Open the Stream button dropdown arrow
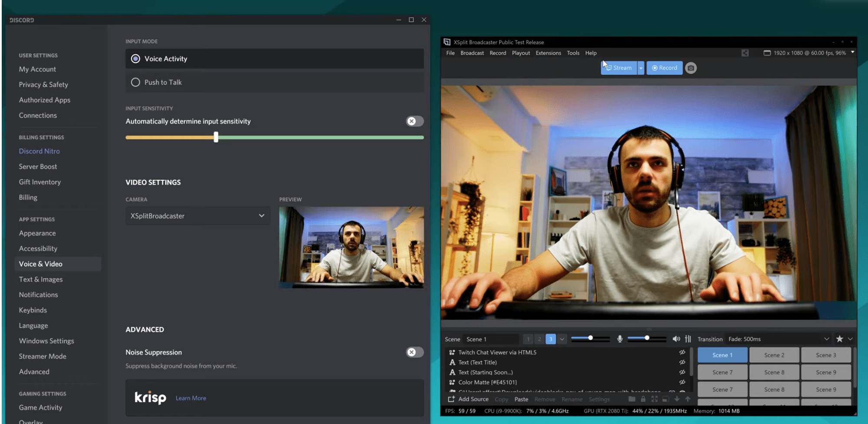 tap(641, 68)
